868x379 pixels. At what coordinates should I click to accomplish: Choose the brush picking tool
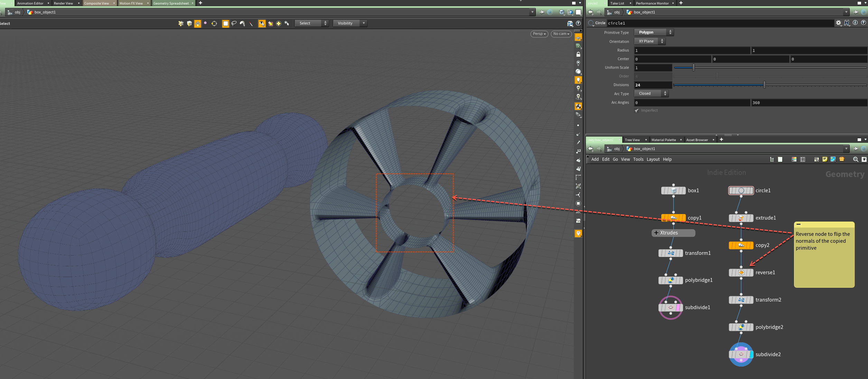click(x=242, y=24)
